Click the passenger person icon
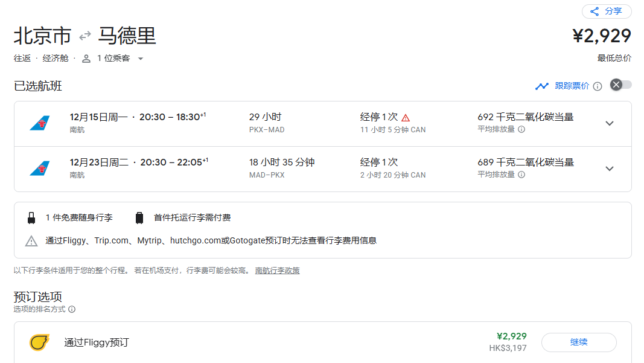The width and height of the screenshot is (644, 363). [x=86, y=59]
